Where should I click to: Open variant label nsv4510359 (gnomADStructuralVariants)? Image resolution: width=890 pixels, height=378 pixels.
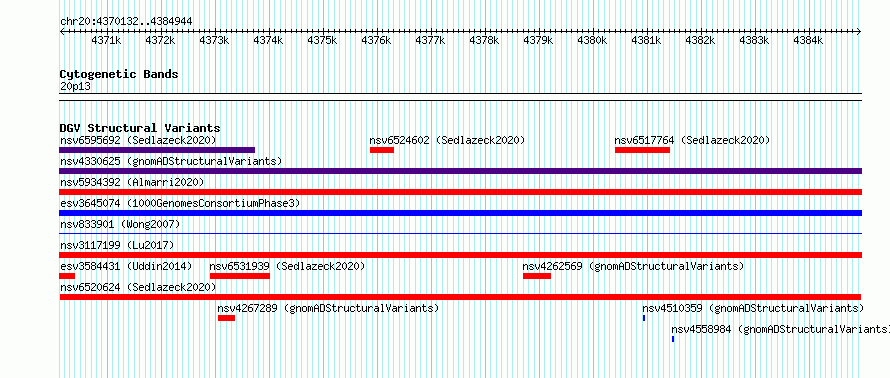pos(753,308)
